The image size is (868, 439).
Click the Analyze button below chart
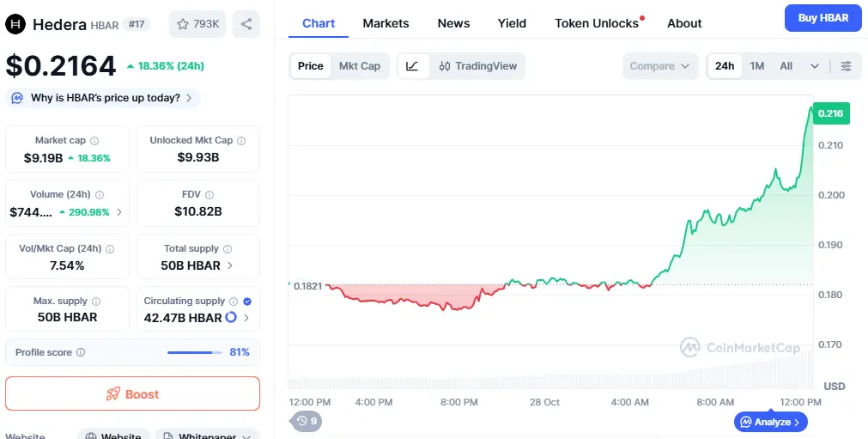(x=770, y=422)
